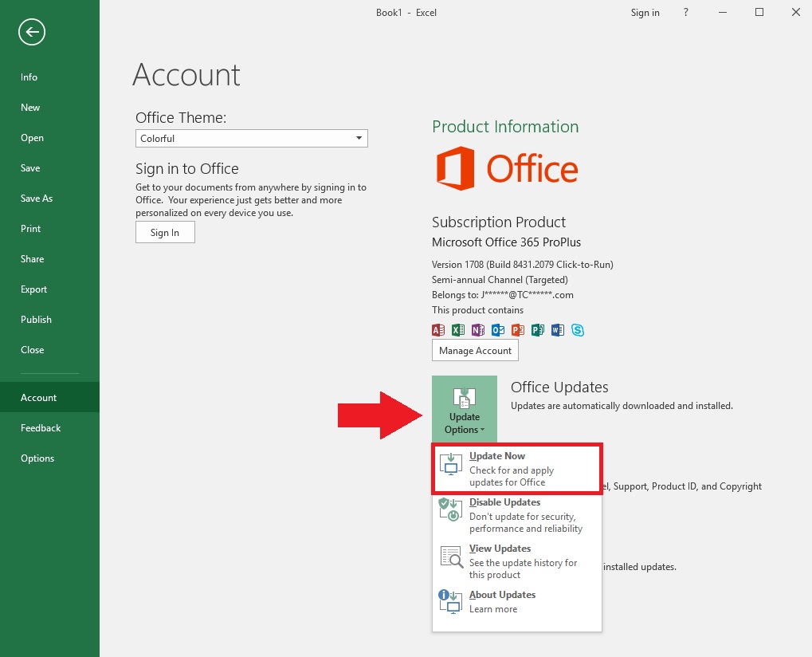
Task: Click the PowerPoint app icon
Action: click(x=518, y=330)
